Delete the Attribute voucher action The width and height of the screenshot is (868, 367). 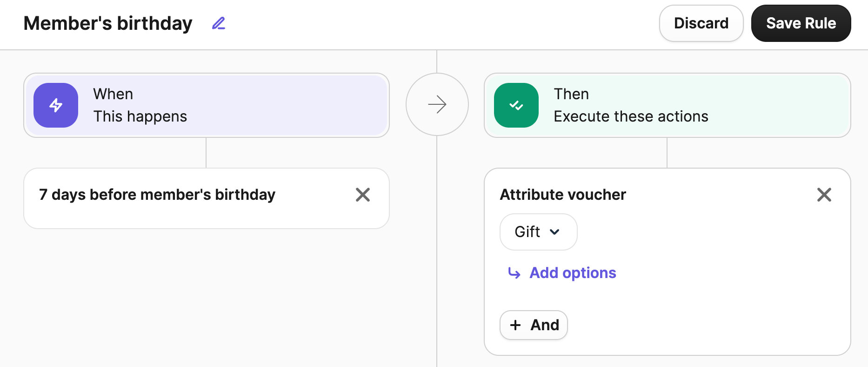point(824,195)
